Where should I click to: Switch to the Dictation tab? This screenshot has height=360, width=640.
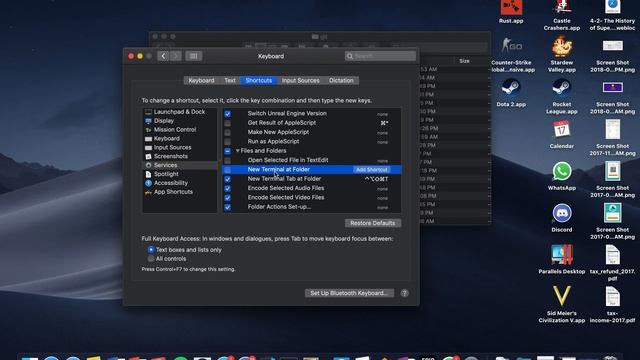click(341, 80)
